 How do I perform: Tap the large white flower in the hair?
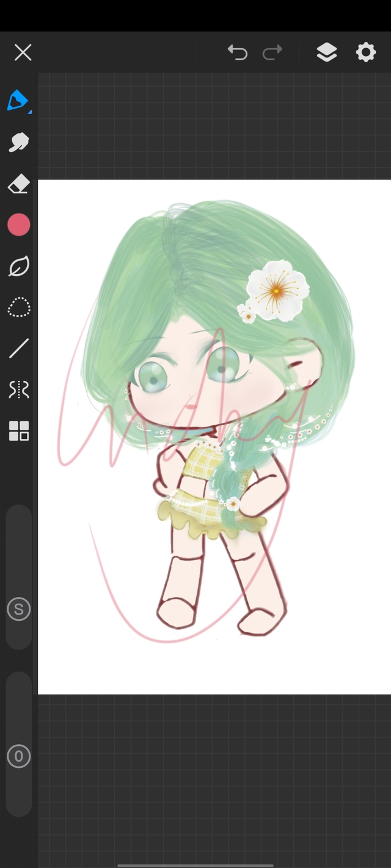click(x=278, y=290)
